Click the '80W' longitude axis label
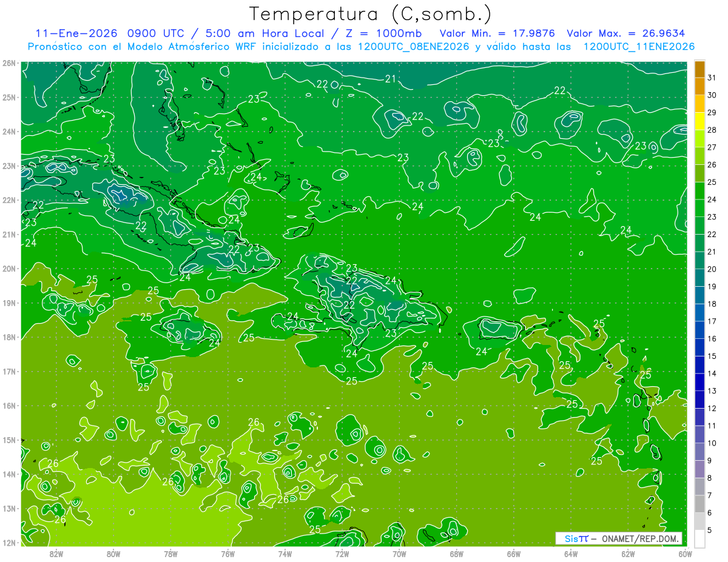This screenshot has width=728, height=562. pos(113,554)
